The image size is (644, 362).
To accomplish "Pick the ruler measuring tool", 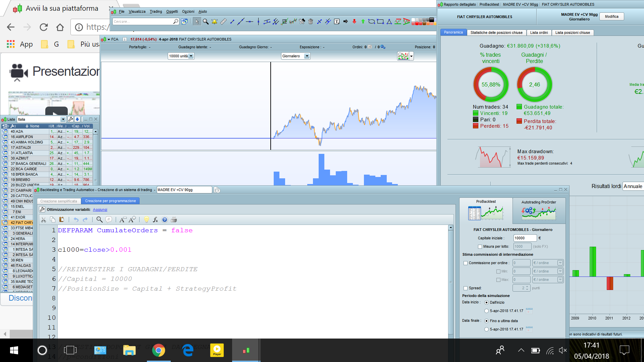I will coord(223,21).
